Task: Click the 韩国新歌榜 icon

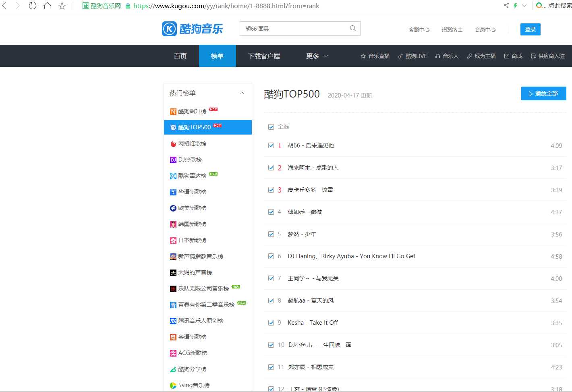Action: click(173, 224)
